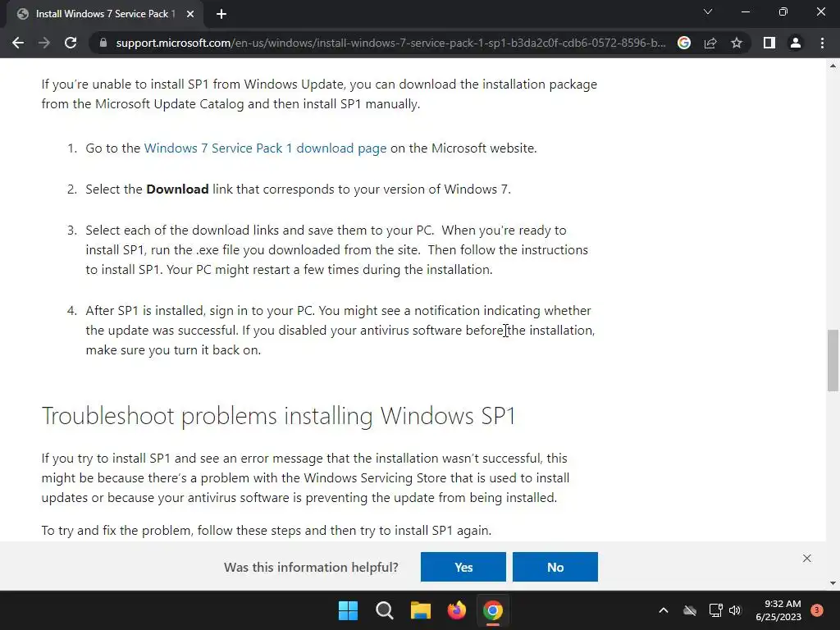
Task: Launch Firefox from the taskbar
Action: pos(456,610)
